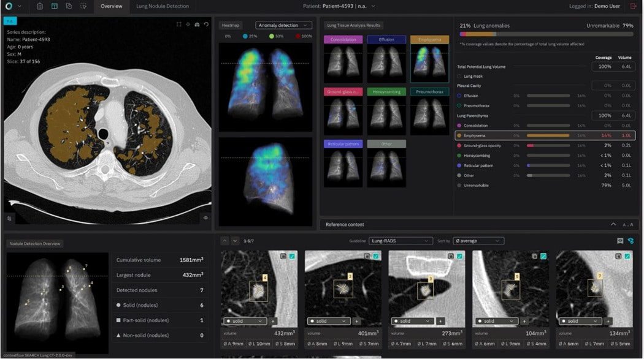
Task: Collapse the Reference content panel
Action: [x=613, y=224]
